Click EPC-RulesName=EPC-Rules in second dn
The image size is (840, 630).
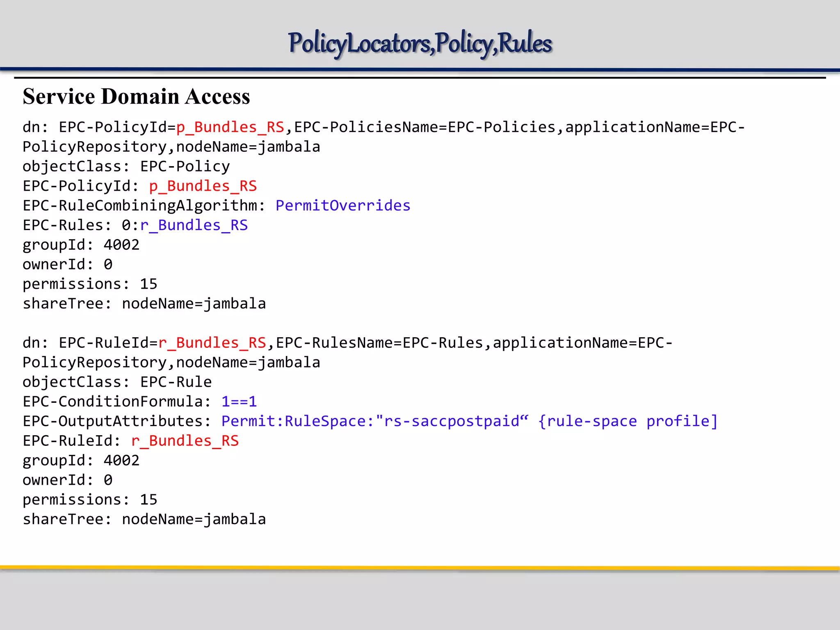tap(379, 343)
